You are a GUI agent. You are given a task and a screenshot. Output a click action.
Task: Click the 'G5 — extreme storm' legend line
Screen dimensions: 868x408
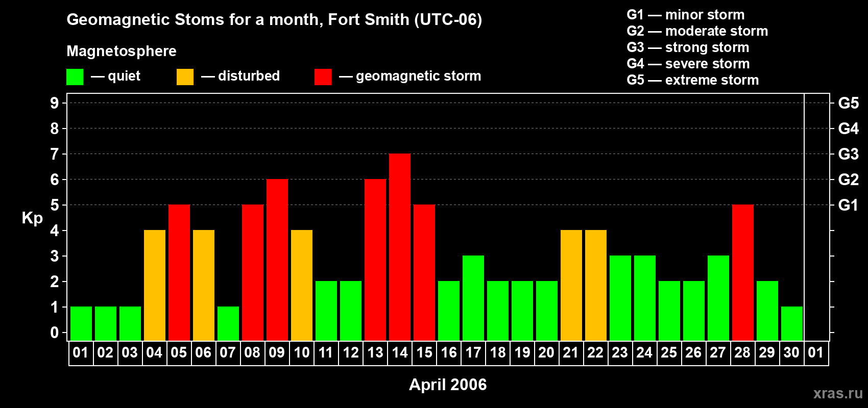[693, 80]
